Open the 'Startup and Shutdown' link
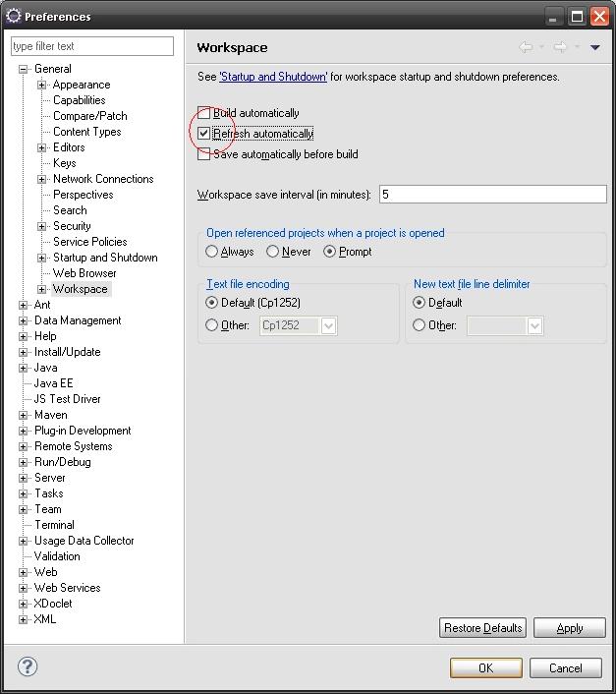This screenshot has height=694, width=616. (x=273, y=77)
